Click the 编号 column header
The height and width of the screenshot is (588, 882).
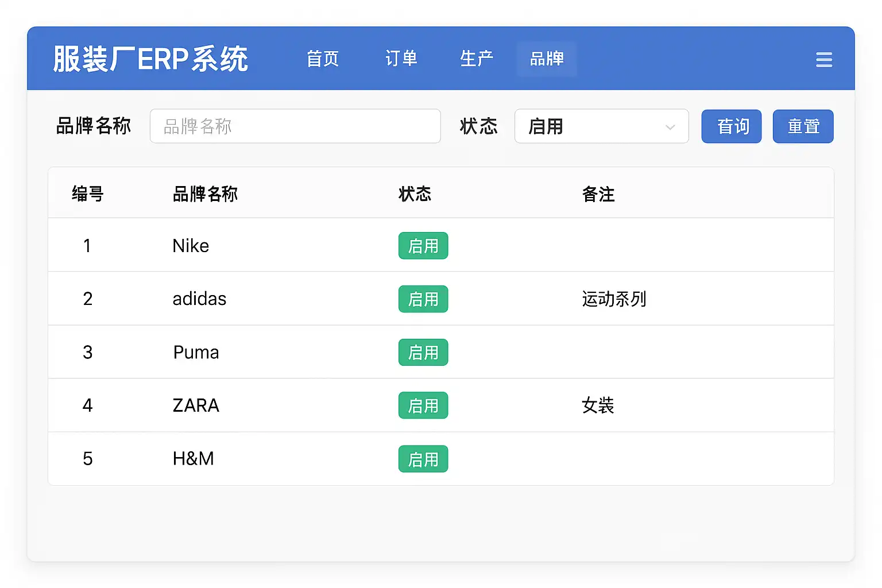coord(87,194)
